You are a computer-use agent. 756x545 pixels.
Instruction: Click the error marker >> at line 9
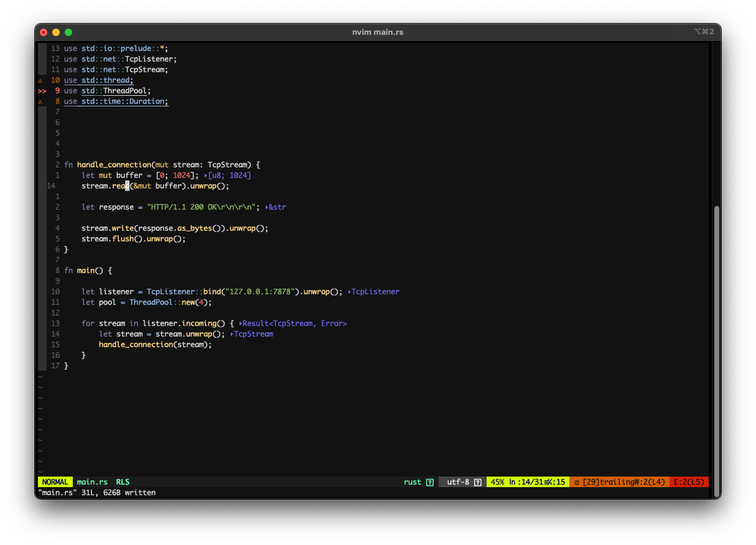42,91
